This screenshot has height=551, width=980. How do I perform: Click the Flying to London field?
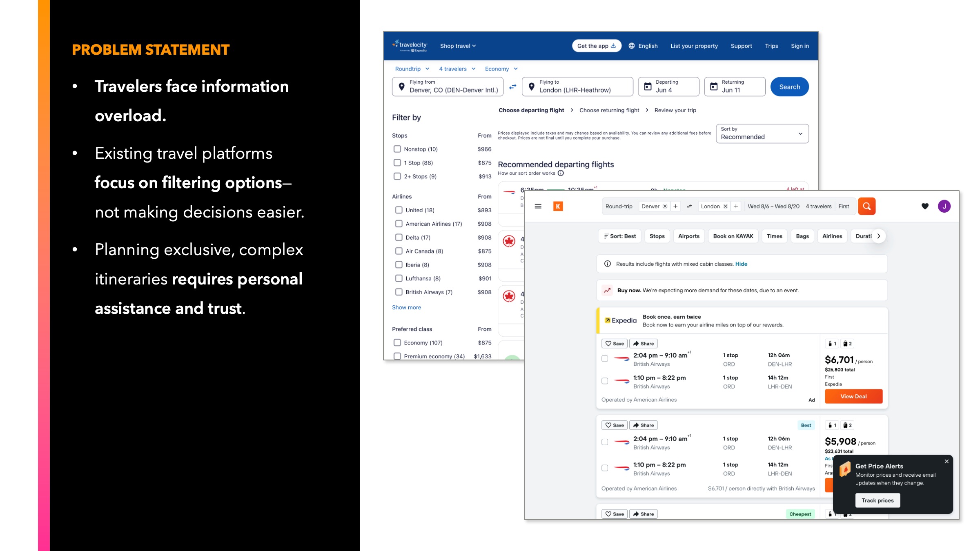577,87
